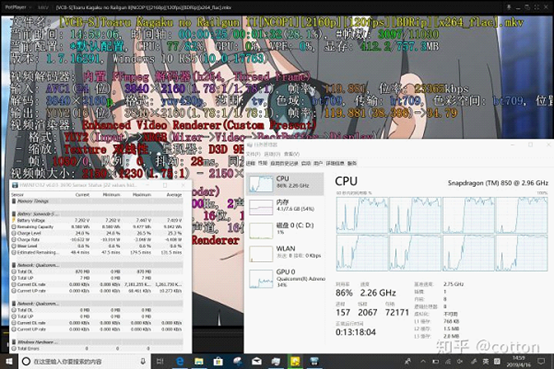Image resolution: width=554 pixels, height=369 pixels.
Task: Click the Cortana circle icon
Action: click(x=26, y=361)
